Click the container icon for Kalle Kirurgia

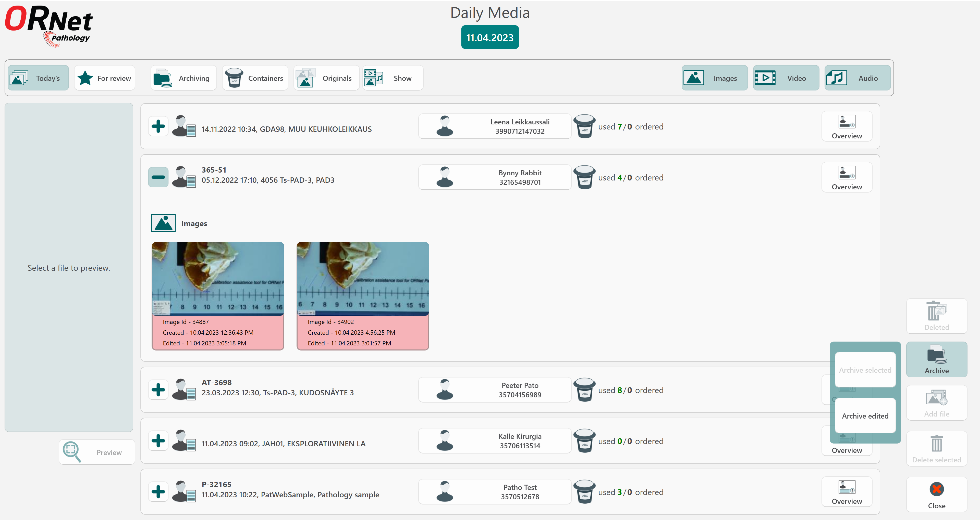[x=584, y=441]
